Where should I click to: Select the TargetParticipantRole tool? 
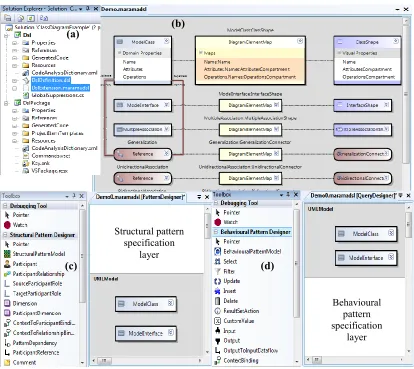coord(33,294)
